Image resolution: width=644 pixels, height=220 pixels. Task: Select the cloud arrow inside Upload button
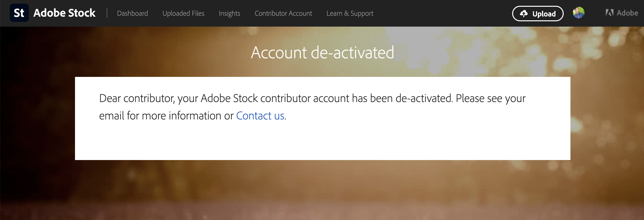(x=524, y=14)
